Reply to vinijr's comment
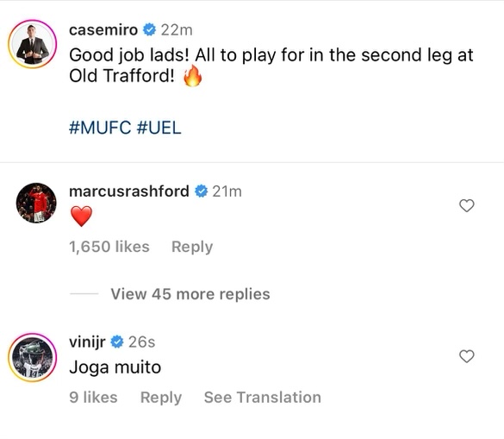The image size is (504, 439). point(161,398)
